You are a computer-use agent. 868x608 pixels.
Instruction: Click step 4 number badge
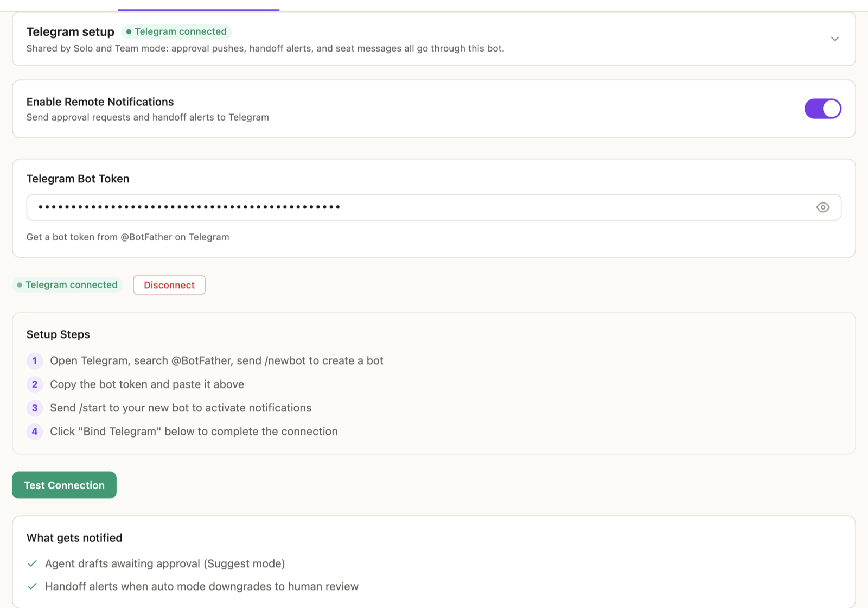35,432
